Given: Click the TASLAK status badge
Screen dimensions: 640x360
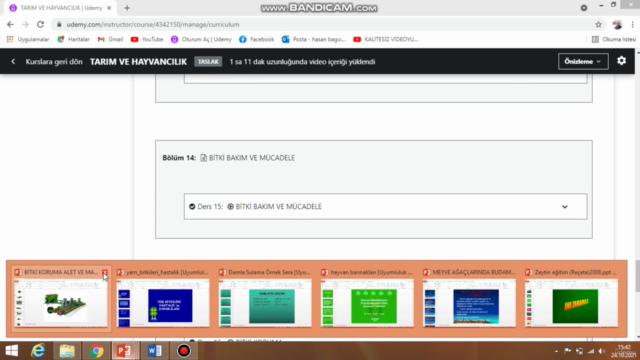Looking at the screenshot, I should [x=208, y=62].
